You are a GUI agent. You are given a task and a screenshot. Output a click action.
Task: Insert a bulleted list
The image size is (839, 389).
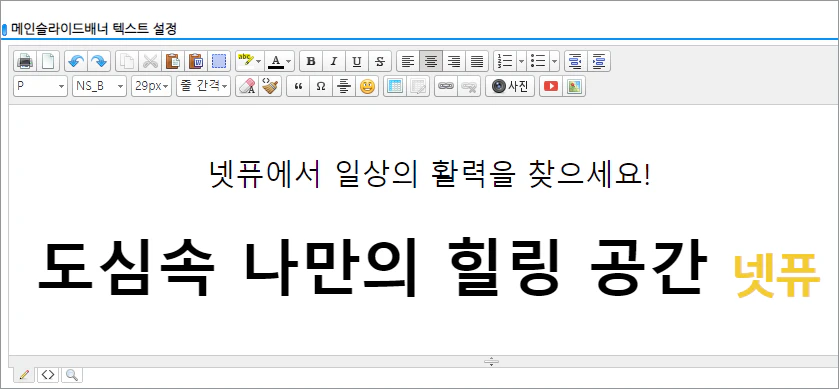(538, 62)
